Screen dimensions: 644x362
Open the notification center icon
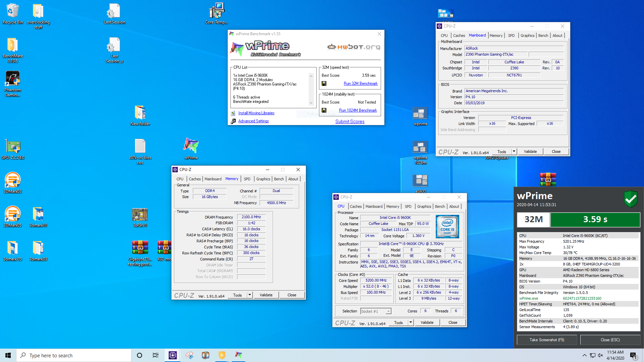[634, 355]
